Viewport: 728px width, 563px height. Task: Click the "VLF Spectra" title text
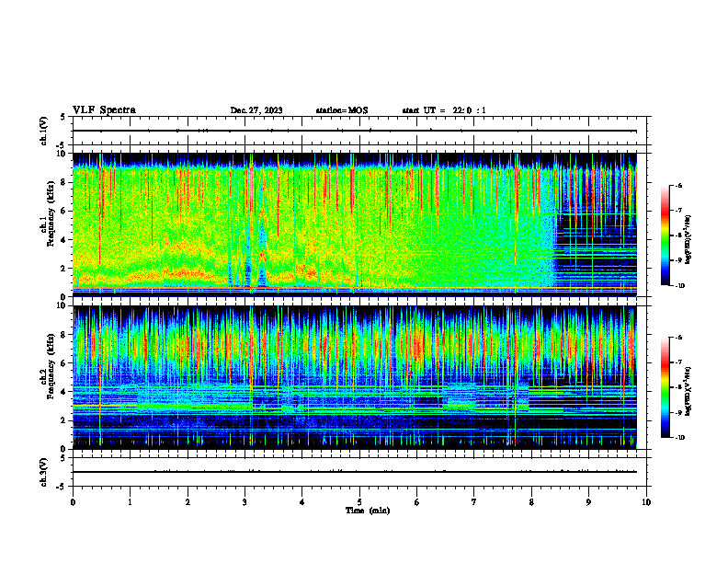[x=104, y=110]
